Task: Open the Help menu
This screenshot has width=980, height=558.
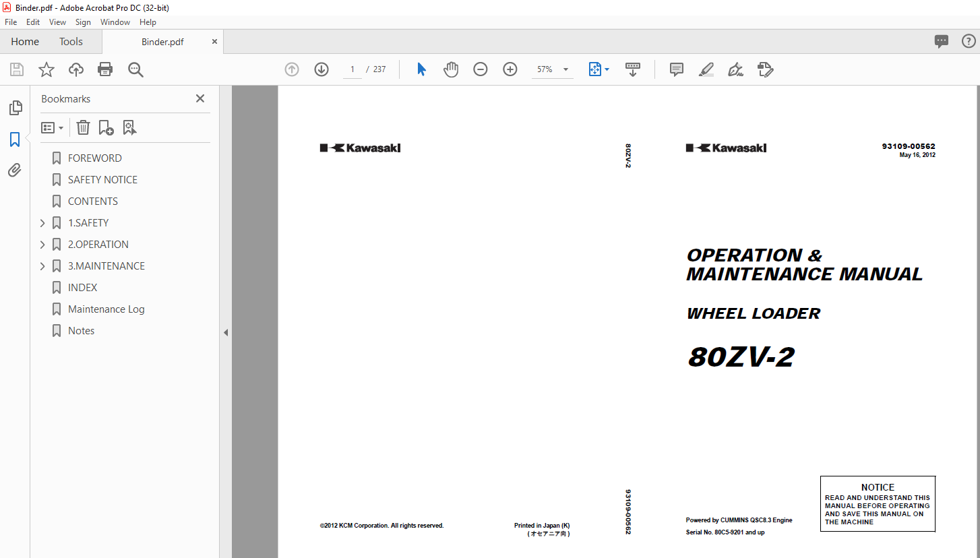Action: (x=148, y=22)
